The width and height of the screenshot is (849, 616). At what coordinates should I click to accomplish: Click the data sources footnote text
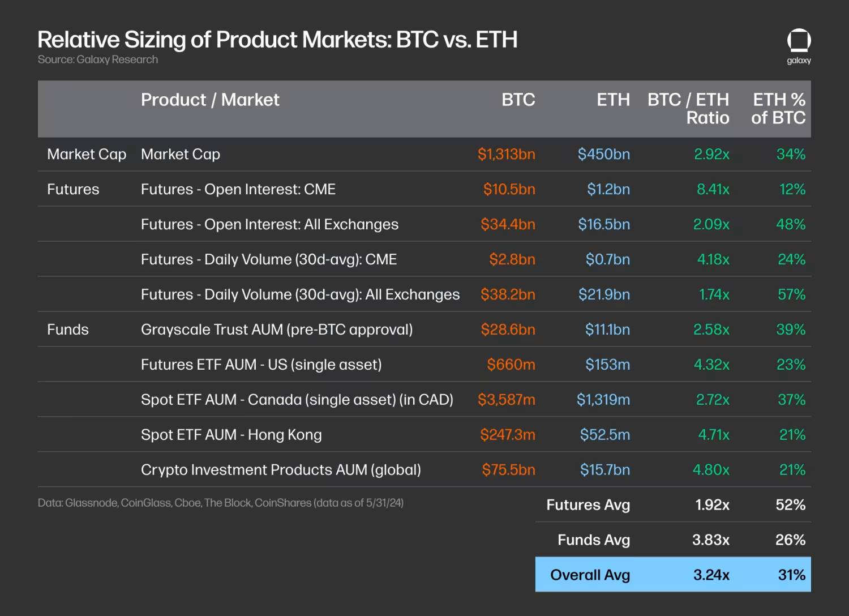tap(221, 503)
